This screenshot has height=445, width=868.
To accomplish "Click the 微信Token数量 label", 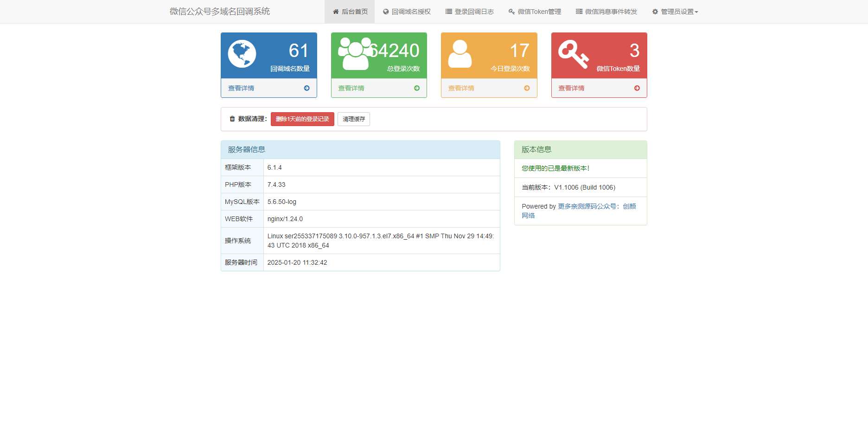I will [x=618, y=69].
